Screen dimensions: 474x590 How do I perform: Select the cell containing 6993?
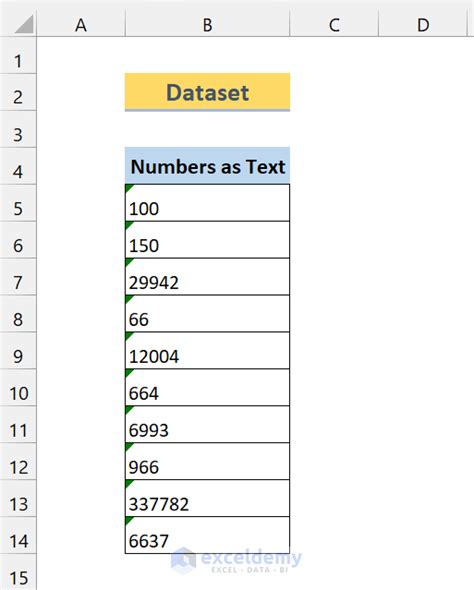coord(207,424)
